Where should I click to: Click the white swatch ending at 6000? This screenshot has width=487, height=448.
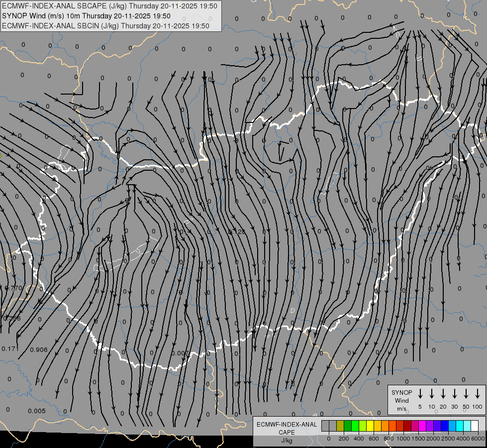475,426
